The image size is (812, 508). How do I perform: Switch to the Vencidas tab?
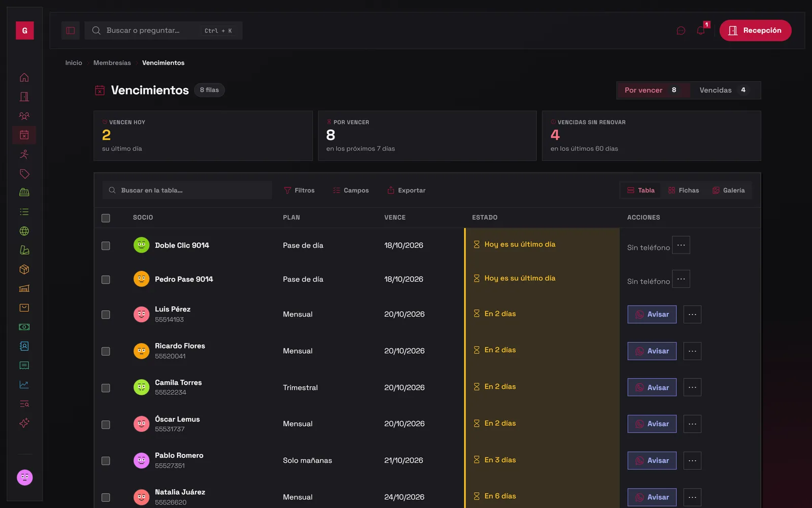click(725, 90)
